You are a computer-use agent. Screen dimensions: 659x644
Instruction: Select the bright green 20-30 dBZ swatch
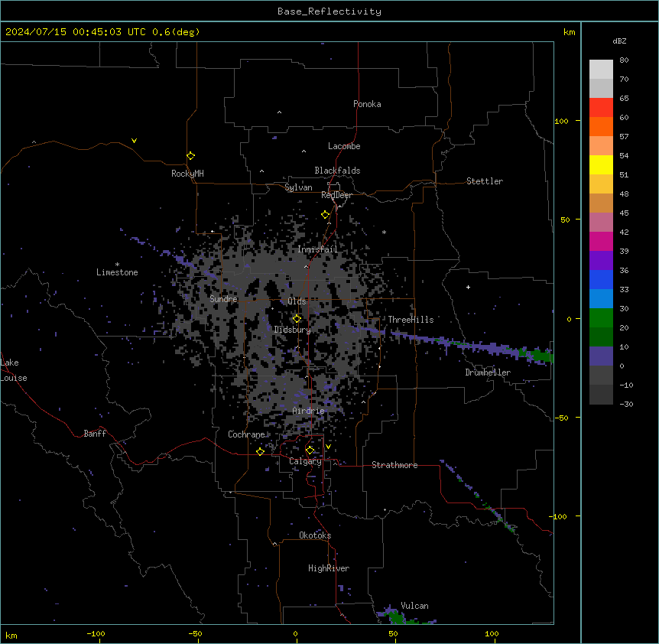(x=601, y=318)
